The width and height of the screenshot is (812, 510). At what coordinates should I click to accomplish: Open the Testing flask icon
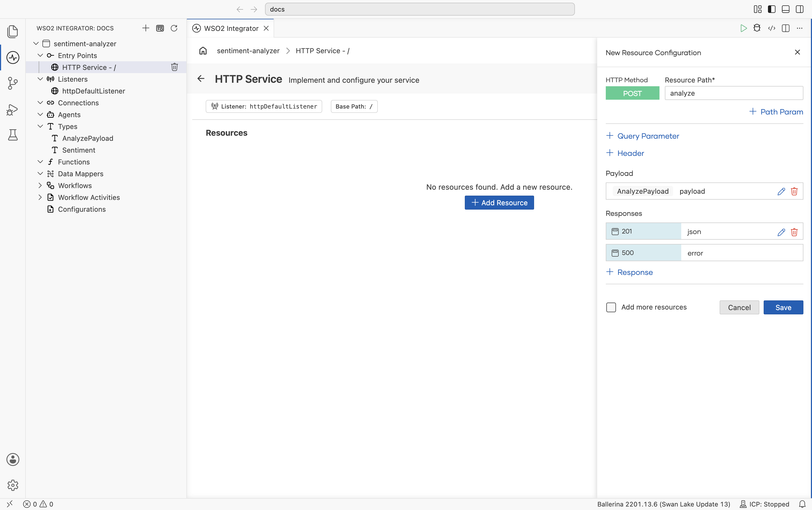click(13, 135)
